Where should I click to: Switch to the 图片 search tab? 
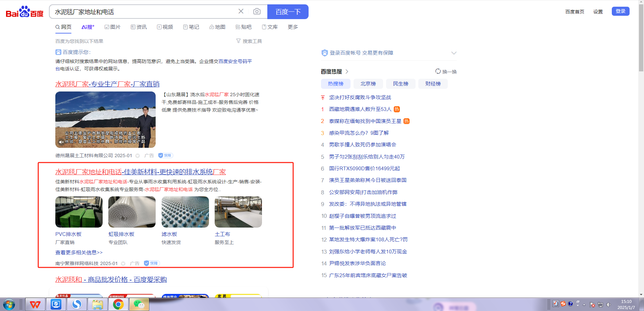pyautogui.click(x=112, y=27)
